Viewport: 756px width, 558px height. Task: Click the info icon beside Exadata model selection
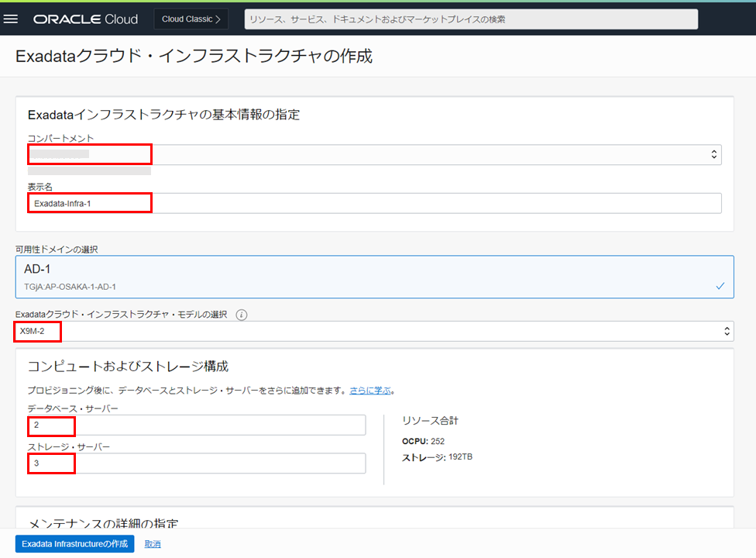pyautogui.click(x=242, y=315)
